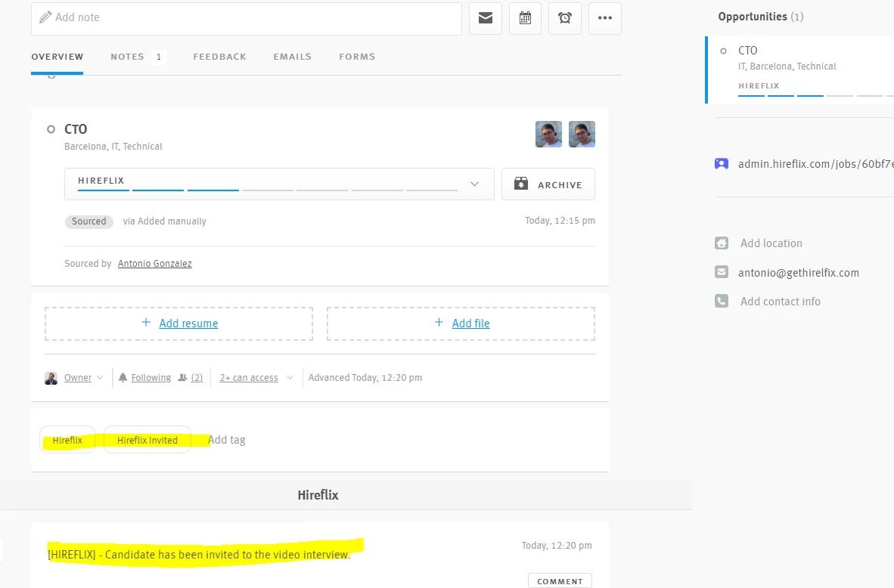
Task: Click the pencil icon in Add note
Action: pos(45,17)
